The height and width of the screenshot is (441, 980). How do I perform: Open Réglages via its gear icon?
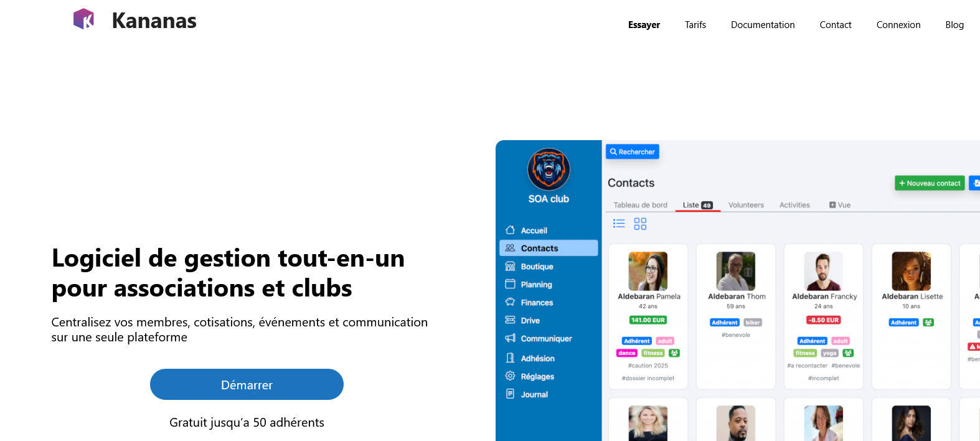coord(510,376)
